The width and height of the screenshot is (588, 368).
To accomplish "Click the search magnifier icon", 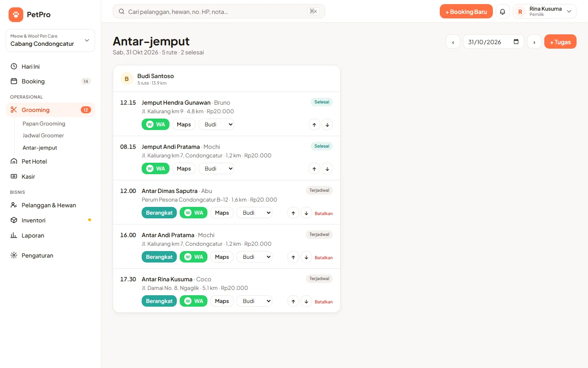I will point(121,11).
